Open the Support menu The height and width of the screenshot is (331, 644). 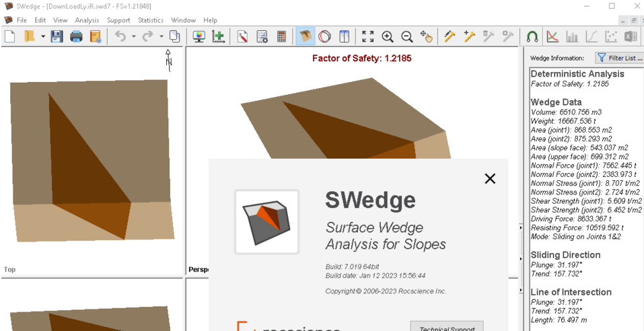[118, 20]
